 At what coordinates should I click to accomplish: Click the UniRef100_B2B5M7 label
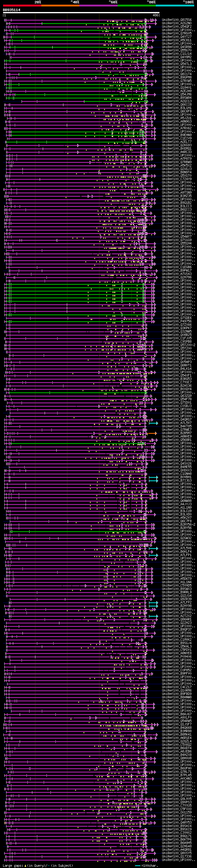pos(176,433)
